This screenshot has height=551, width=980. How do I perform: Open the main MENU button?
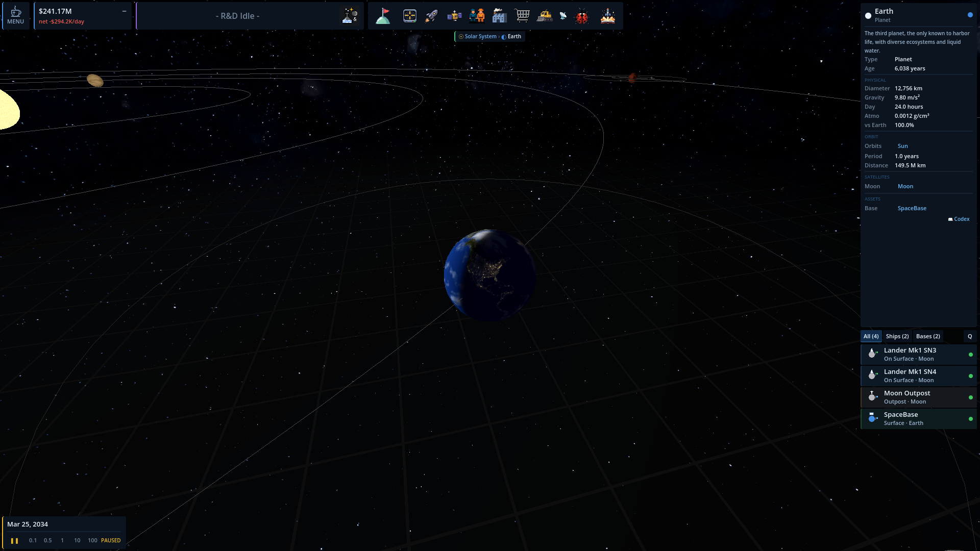tap(15, 16)
